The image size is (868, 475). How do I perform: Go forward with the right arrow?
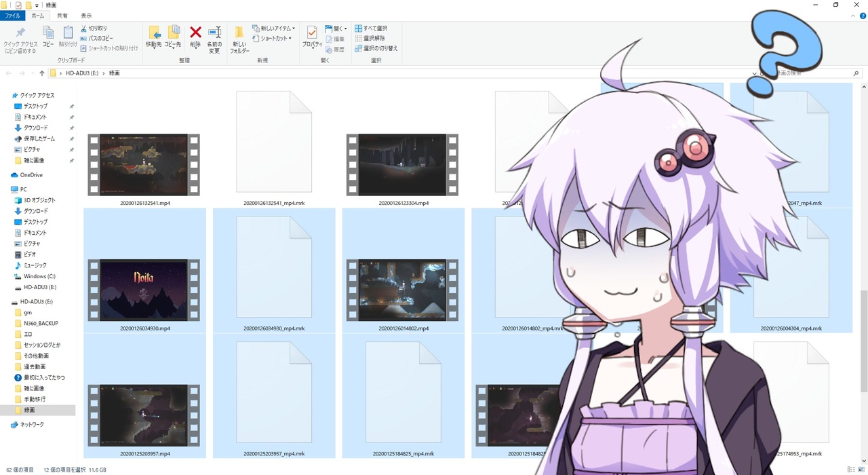point(22,73)
